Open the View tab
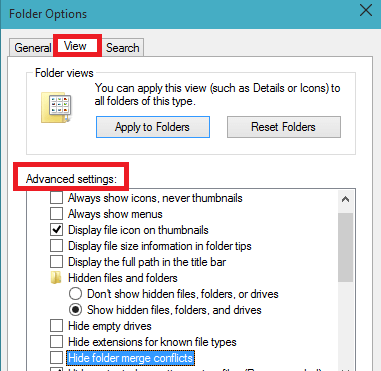This screenshot has width=381, height=371. [x=77, y=46]
